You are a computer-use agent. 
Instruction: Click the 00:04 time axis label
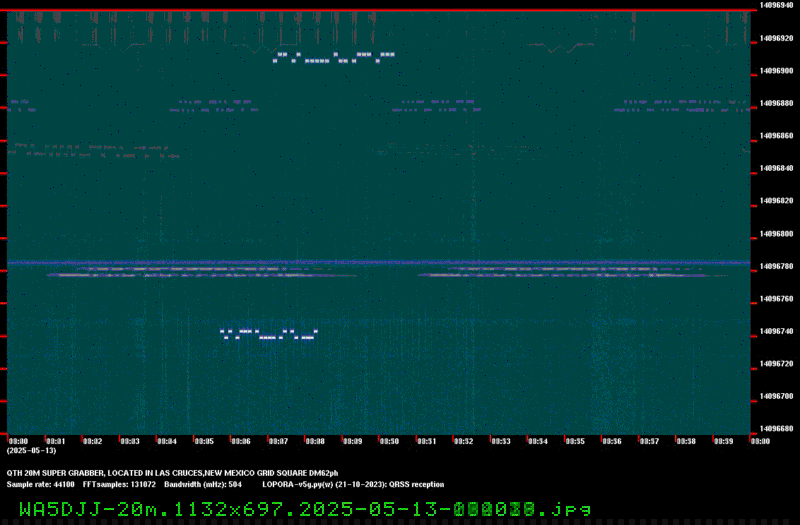[x=167, y=441]
